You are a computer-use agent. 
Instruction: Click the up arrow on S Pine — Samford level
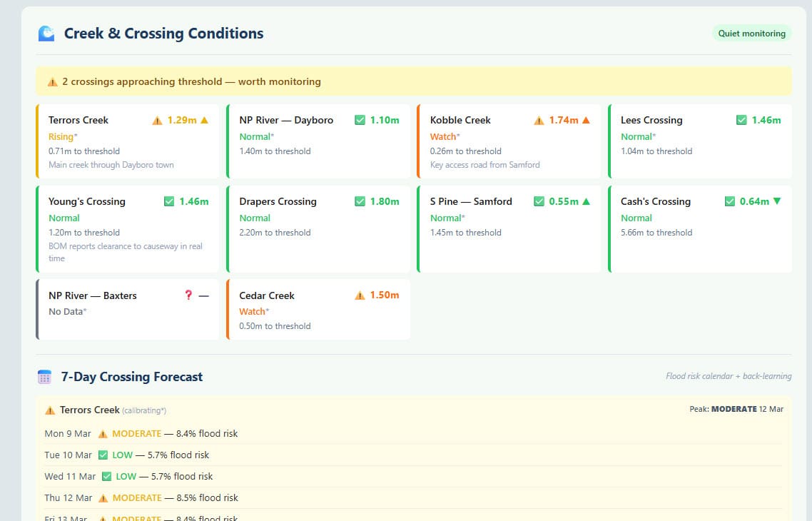(587, 202)
